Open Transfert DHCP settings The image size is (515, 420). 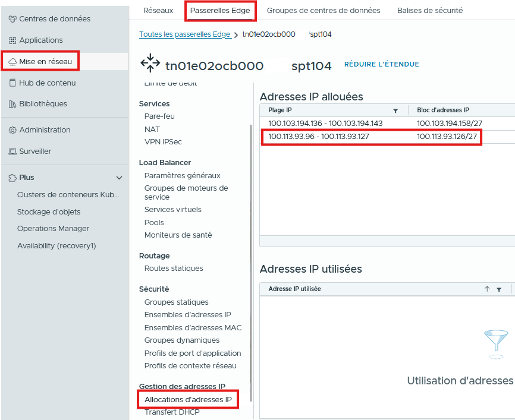tap(172, 412)
